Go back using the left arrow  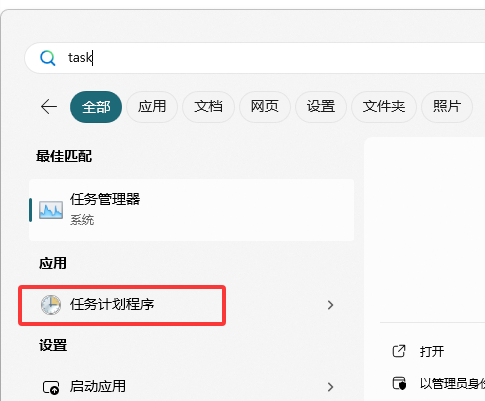point(49,107)
